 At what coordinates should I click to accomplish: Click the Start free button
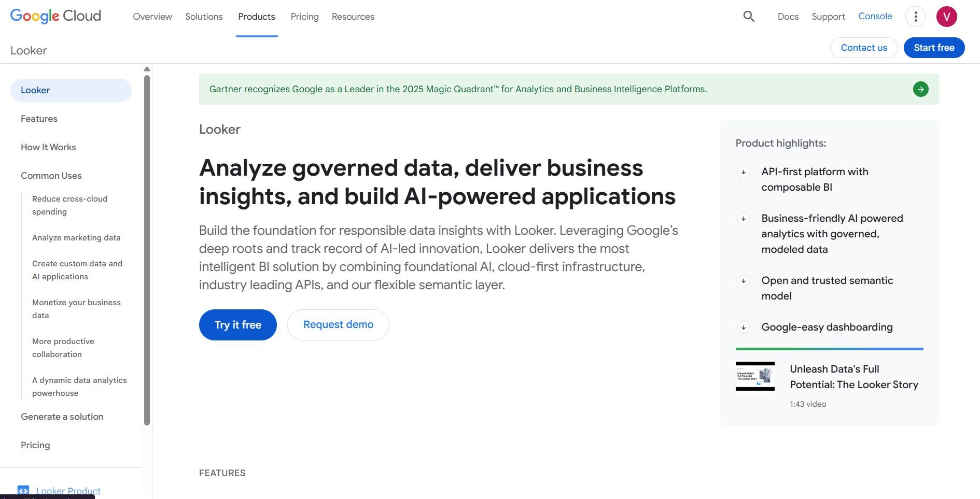click(934, 48)
